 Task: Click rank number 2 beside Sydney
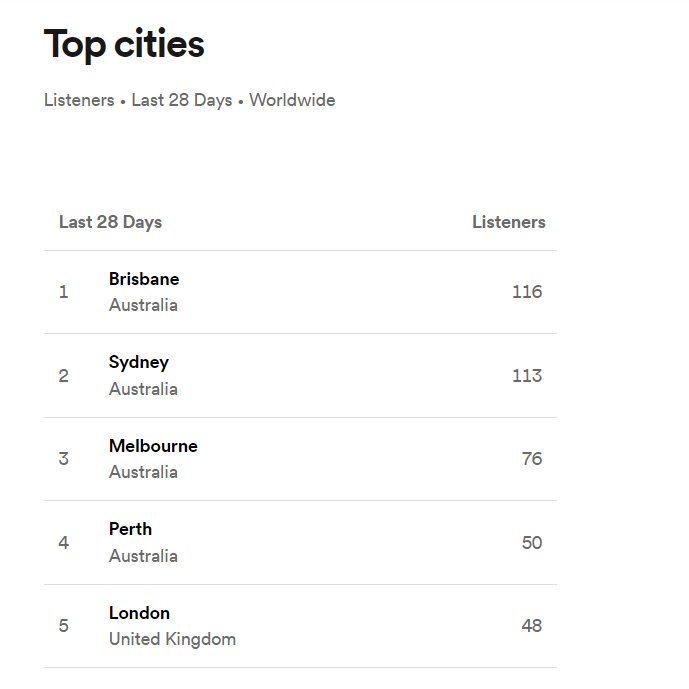(x=64, y=376)
